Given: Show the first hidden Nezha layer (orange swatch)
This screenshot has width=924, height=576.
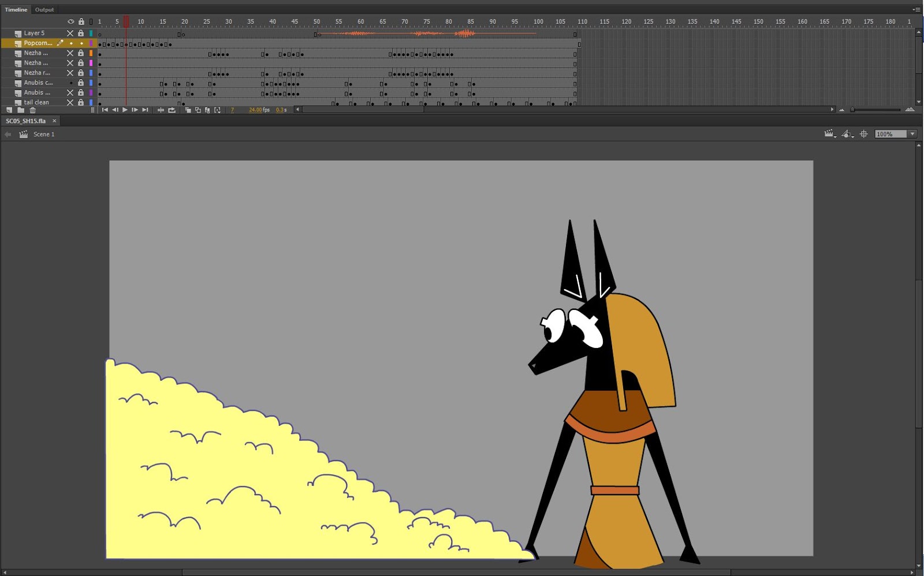Looking at the screenshot, I should pyautogui.click(x=70, y=53).
